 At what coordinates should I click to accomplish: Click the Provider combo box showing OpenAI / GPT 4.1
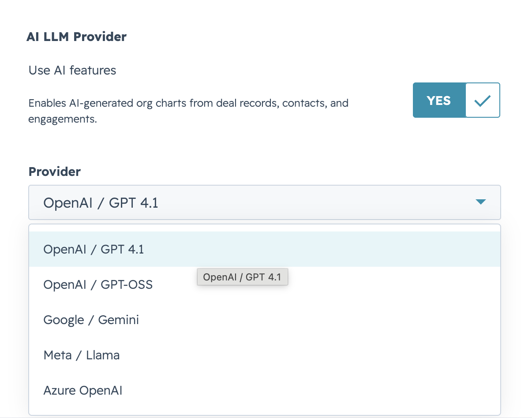pyautogui.click(x=265, y=202)
